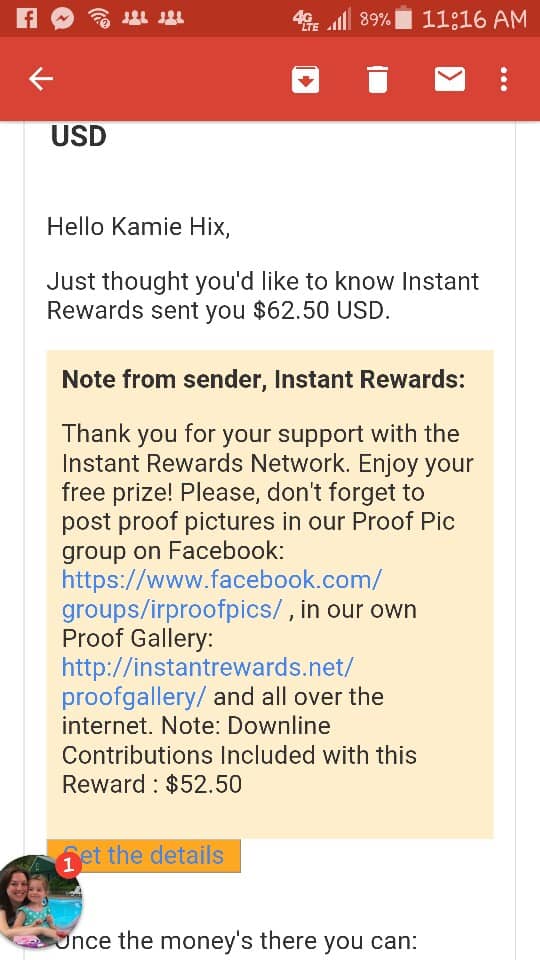Tap the Messenger notification icon in status bar
This screenshot has width=540, height=960.
coord(62,20)
